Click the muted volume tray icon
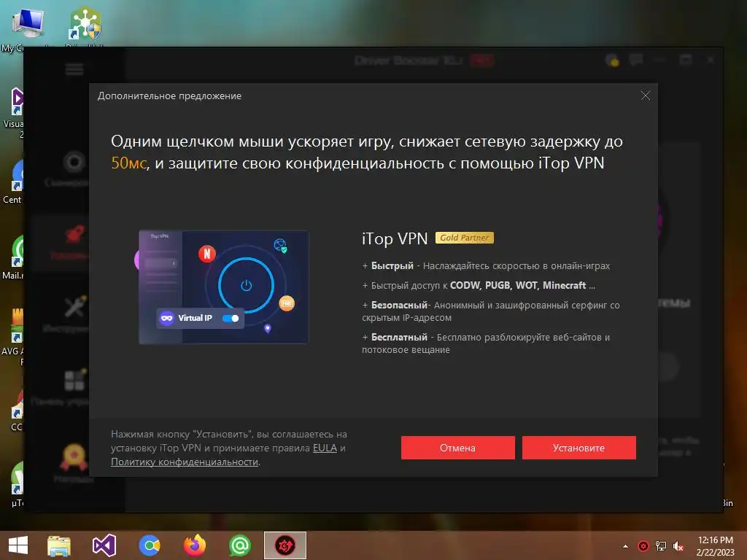The width and height of the screenshot is (747, 560). tap(678, 546)
